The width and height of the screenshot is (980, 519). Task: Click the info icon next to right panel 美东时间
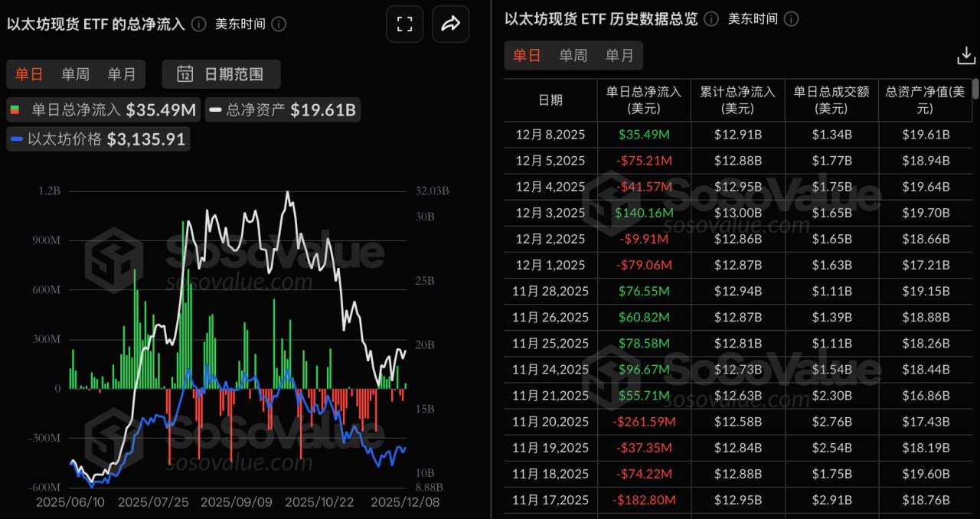click(792, 19)
